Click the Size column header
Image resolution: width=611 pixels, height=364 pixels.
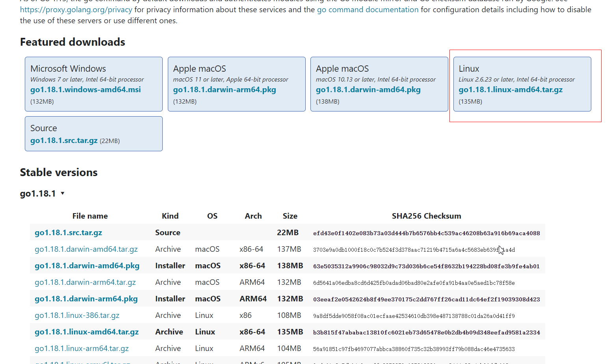coord(290,216)
